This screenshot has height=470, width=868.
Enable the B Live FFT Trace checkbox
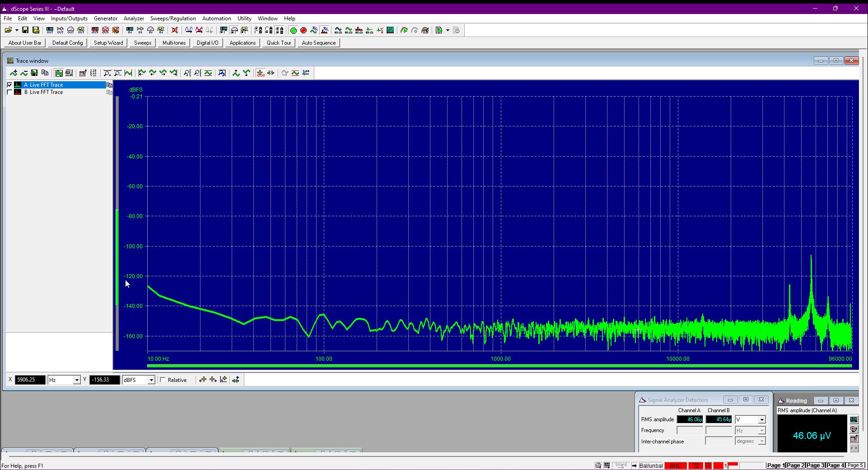point(9,92)
